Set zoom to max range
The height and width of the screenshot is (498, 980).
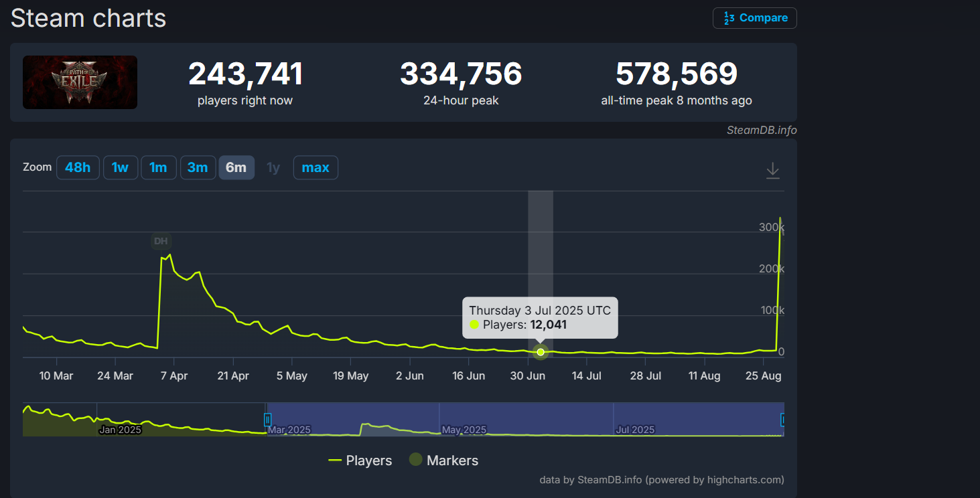point(316,167)
